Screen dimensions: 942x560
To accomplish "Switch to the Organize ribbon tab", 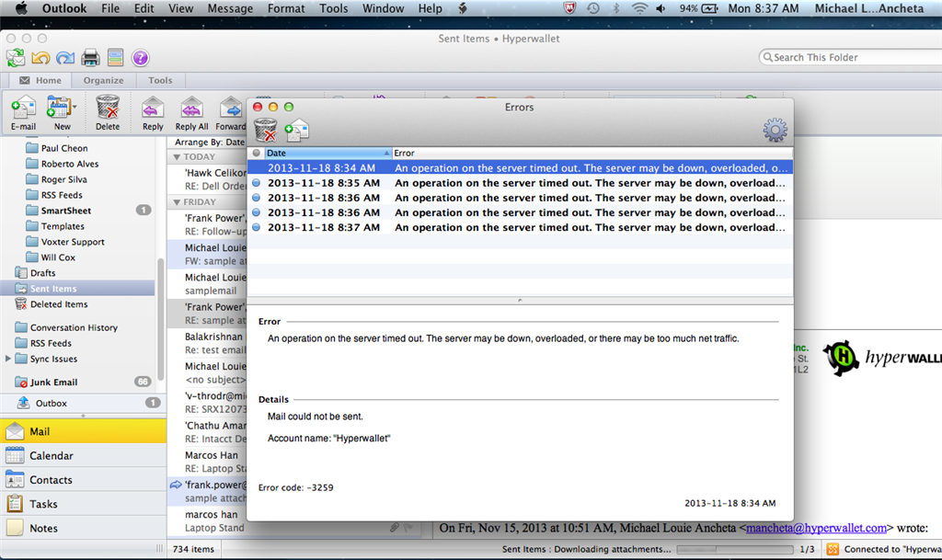I will (103, 80).
